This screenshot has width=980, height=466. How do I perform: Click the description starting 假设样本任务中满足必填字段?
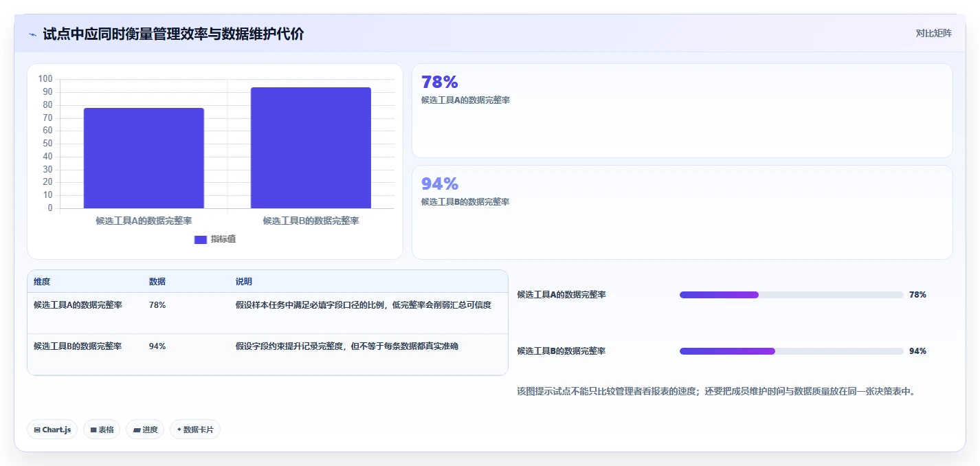click(x=364, y=305)
